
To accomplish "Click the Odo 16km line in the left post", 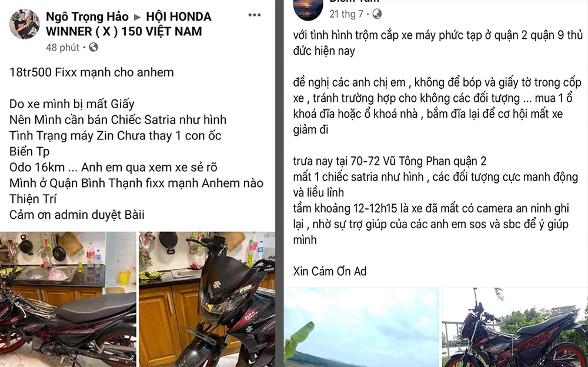I will pos(113,168).
